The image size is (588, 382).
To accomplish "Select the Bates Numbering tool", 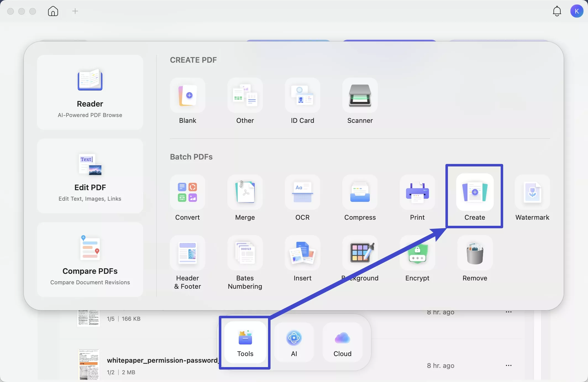I will pyautogui.click(x=245, y=253).
